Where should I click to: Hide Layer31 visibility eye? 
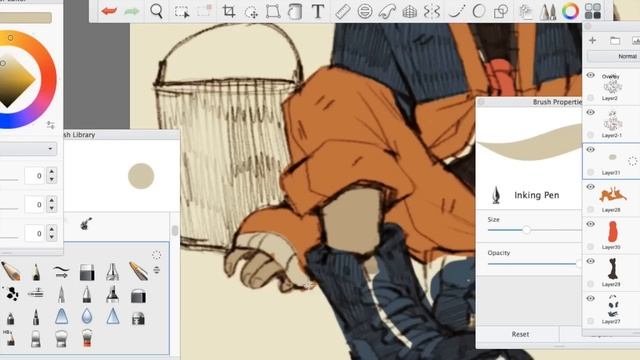[x=590, y=149]
